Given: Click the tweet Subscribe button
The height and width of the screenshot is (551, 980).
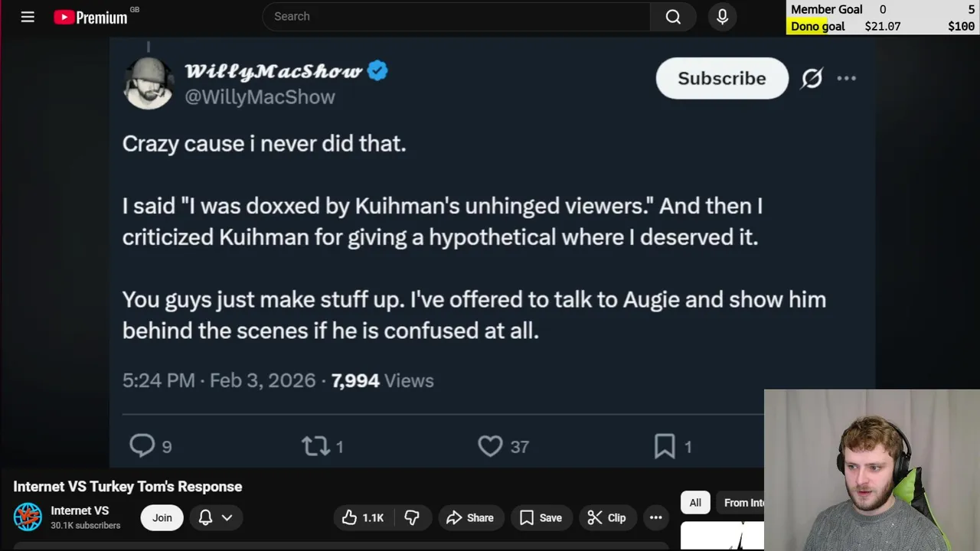Looking at the screenshot, I should pos(721,78).
